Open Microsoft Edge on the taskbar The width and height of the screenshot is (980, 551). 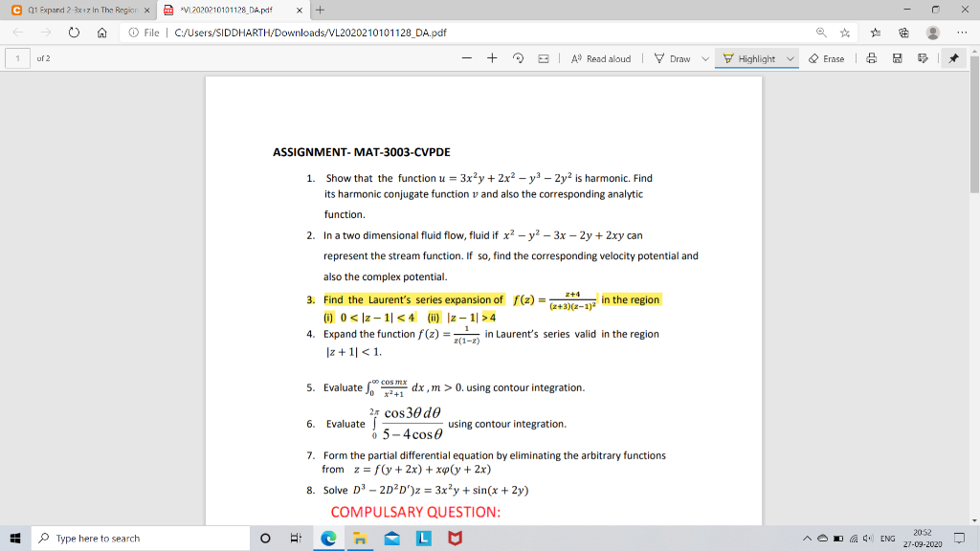(328, 538)
